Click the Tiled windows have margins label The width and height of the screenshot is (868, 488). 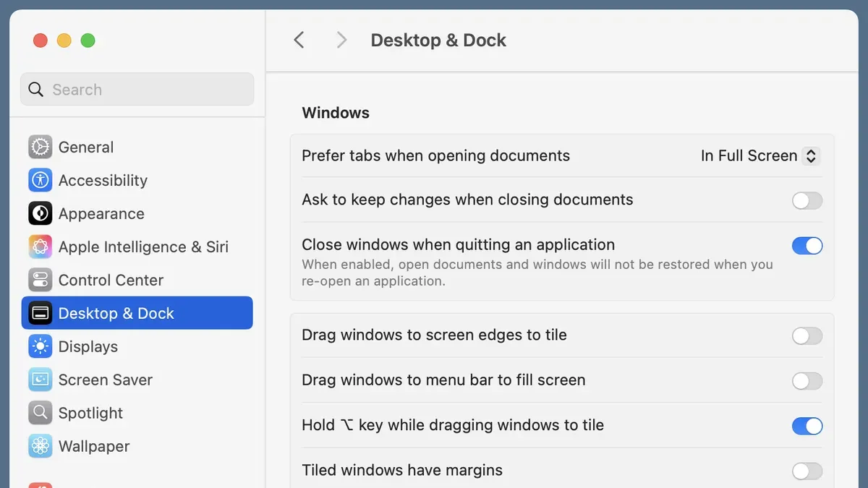(402, 470)
